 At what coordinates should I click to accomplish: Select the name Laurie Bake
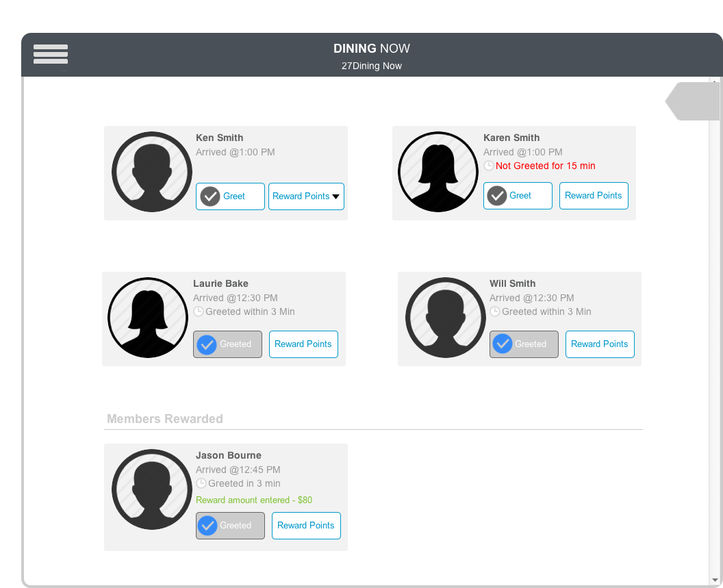pyautogui.click(x=221, y=283)
